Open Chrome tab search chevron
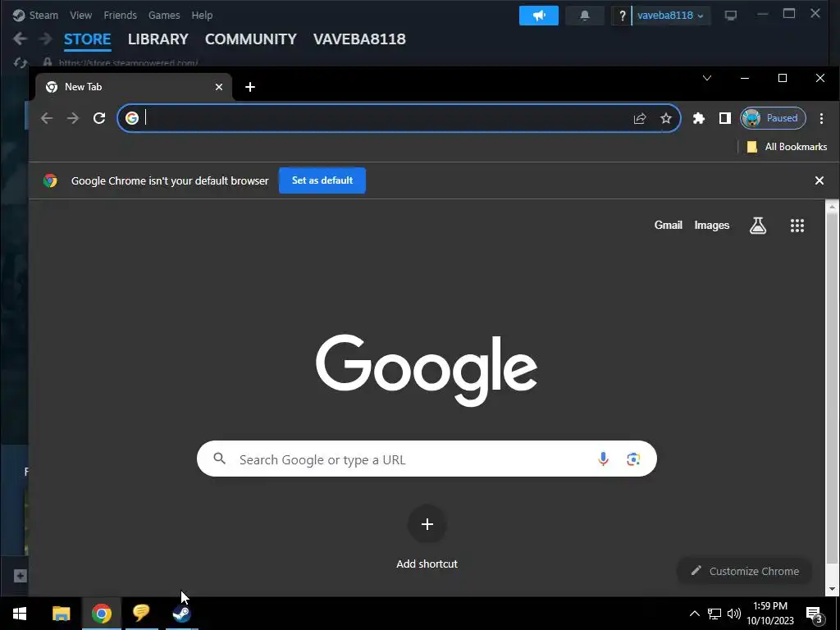 [x=707, y=78]
